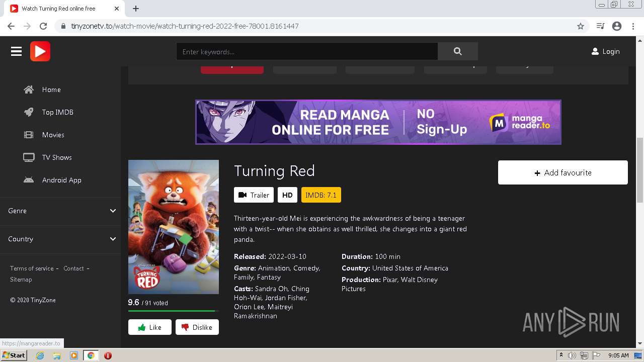
Task: Open Terms of service link
Action: tap(32, 268)
